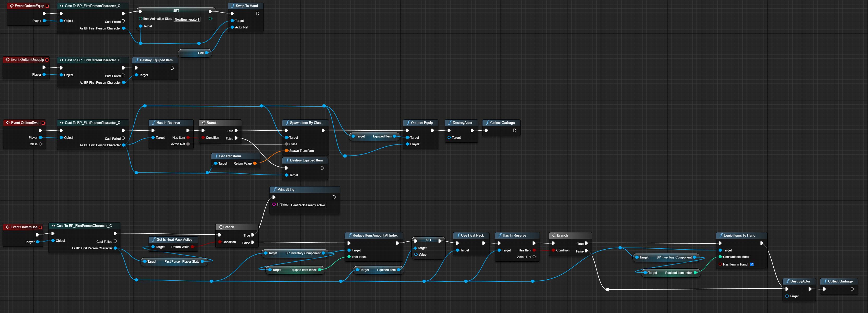Screen dimensions: 868x313
Task: Open the NewEnumerator1 dropdown in the SET node
Action: pyautogui.click(x=187, y=19)
